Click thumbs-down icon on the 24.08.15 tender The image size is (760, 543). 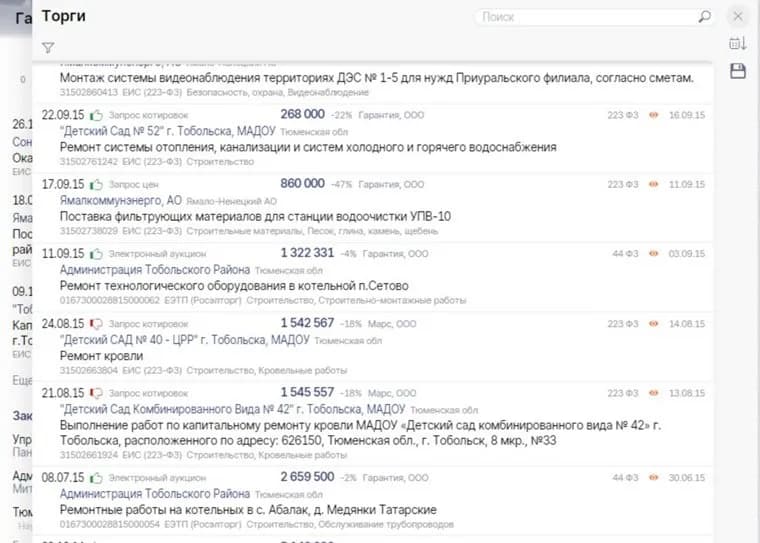pos(97,324)
